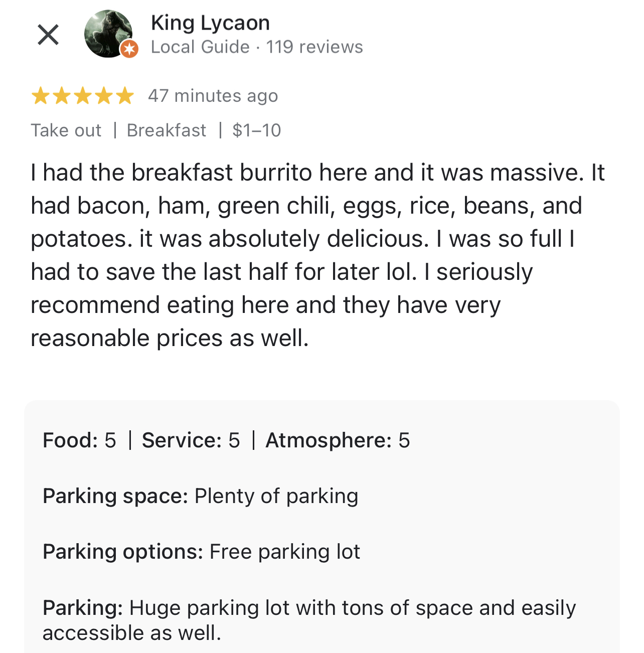Select the Breakfast meal tag
Screen dimensions: 644x653
(167, 130)
